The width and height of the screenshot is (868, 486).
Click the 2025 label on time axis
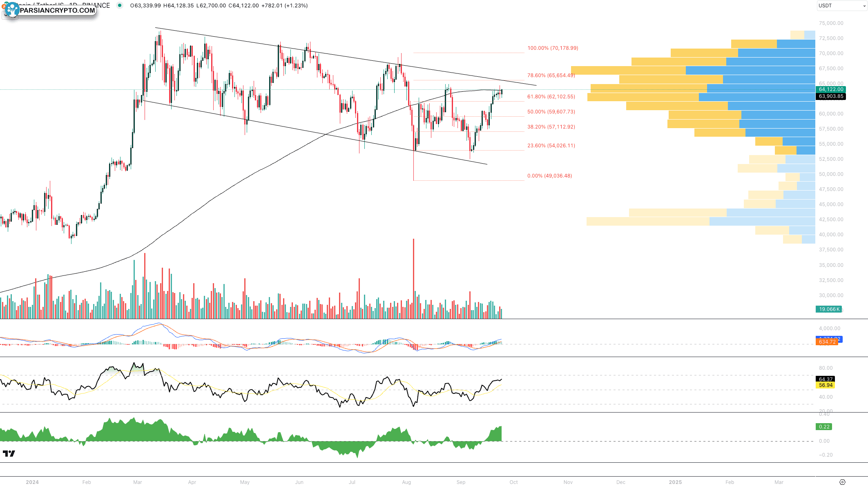tap(675, 482)
